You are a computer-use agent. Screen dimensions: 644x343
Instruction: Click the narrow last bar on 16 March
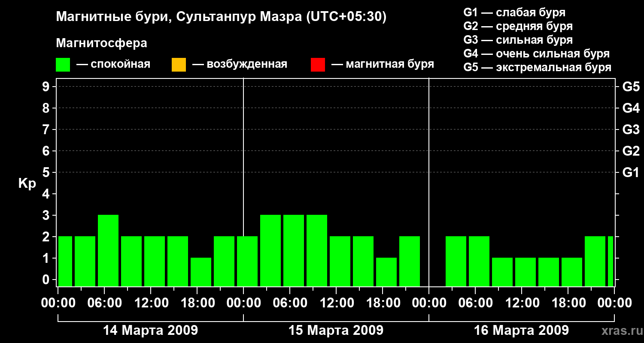[x=611, y=261]
